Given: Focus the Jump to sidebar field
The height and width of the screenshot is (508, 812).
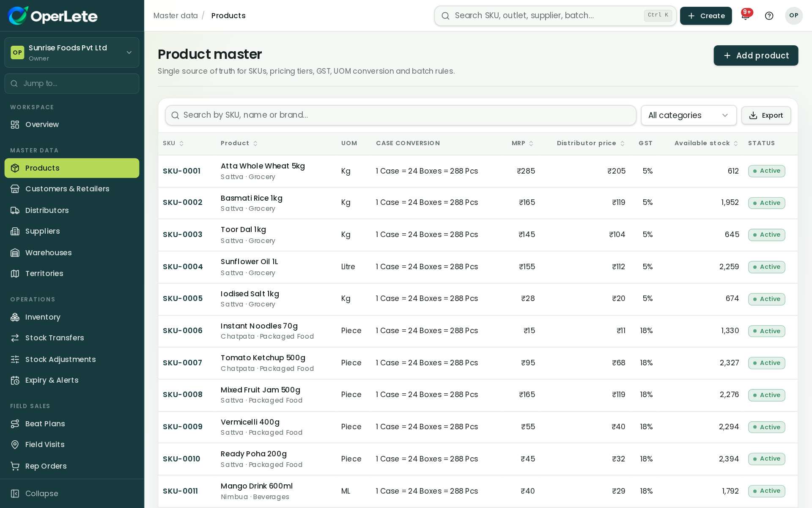Looking at the screenshot, I should pyautogui.click(x=72, y=83).
